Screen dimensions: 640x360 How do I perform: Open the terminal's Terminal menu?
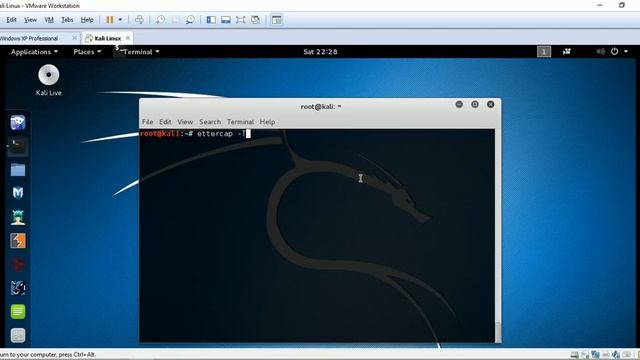pos(240,122)
